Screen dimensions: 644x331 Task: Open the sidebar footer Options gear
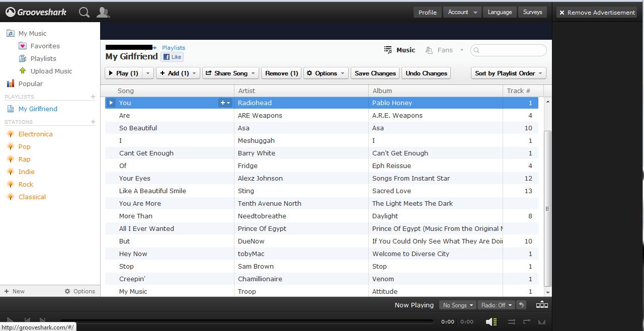80,291
